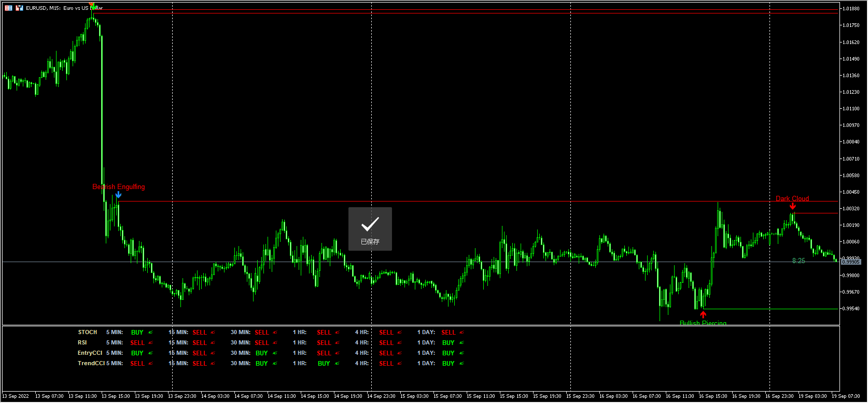Click the 14 Sep 11:30 time label

tap(281, 396)
